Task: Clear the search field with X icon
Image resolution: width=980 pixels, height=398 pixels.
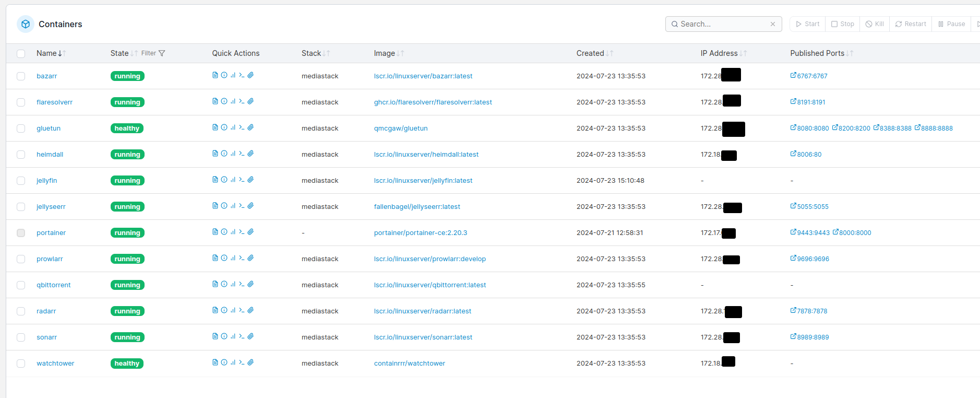Action: point(772,24)
